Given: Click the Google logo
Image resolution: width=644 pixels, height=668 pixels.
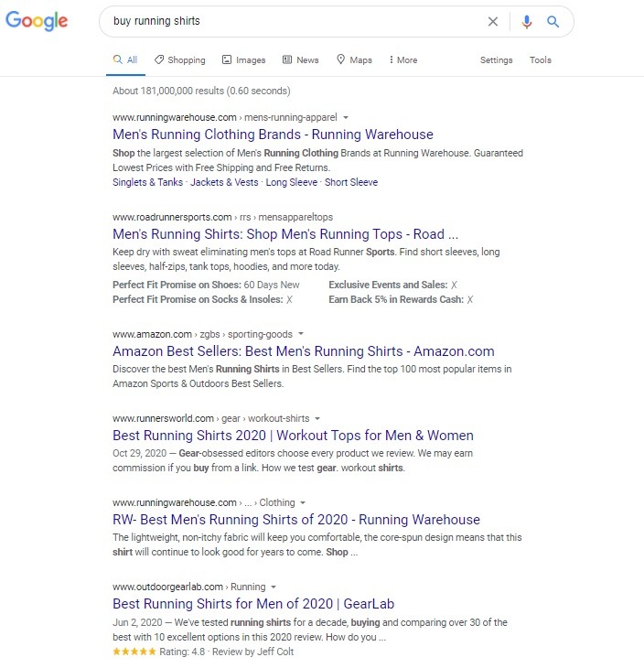Looking at the screenshot, I should [37, 20].
